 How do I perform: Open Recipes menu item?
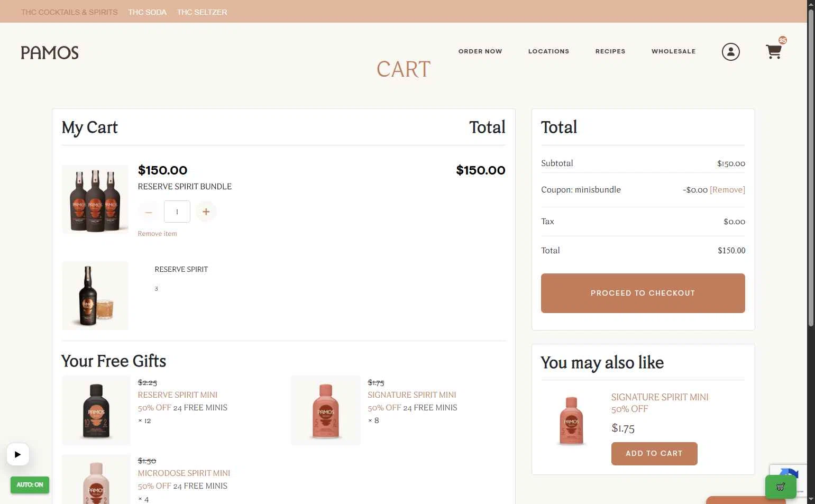(610, 51)
